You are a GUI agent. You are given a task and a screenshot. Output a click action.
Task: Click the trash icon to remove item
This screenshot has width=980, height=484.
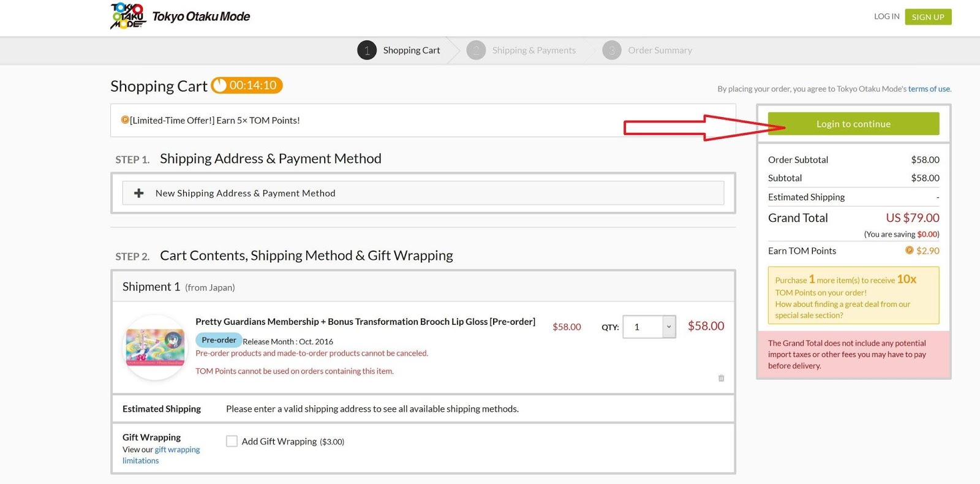point(721,378)
